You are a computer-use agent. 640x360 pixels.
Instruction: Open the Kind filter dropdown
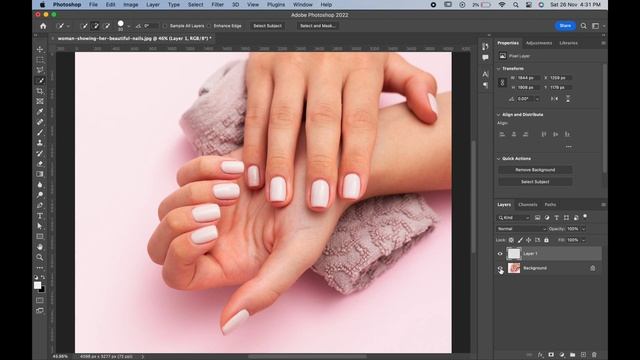tap(513, 218)
